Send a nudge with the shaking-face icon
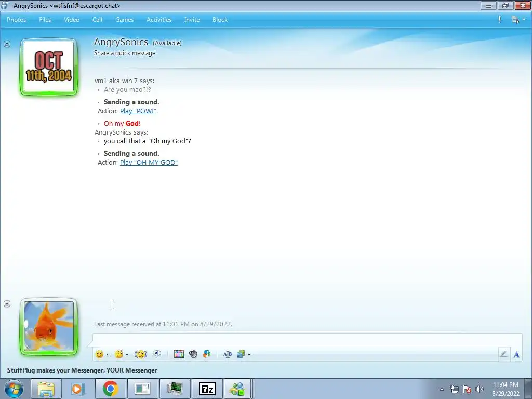This screenshot has width=532, height=399. pyautogui.click(x=140, y=354)
